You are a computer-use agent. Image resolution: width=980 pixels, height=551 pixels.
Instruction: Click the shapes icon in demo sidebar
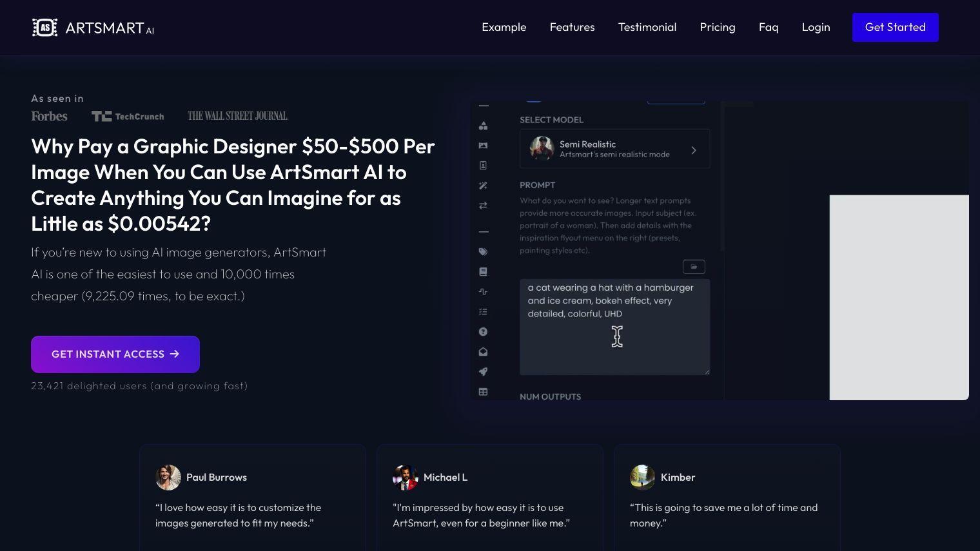483,126
